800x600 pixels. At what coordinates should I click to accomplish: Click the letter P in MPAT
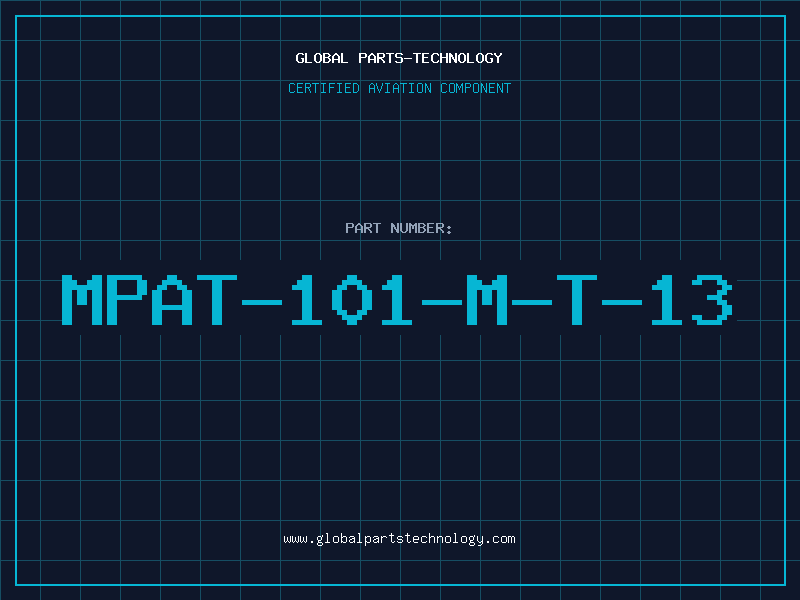click(127, 299)
